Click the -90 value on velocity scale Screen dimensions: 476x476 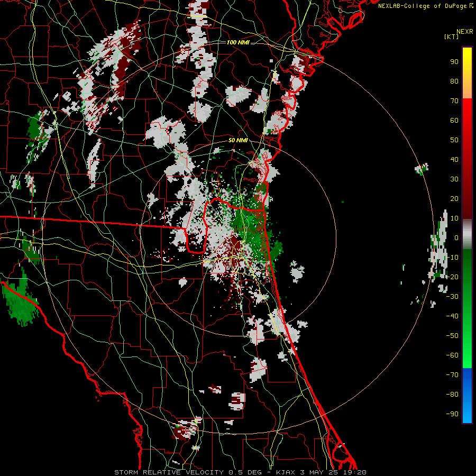tap(452, 414)
